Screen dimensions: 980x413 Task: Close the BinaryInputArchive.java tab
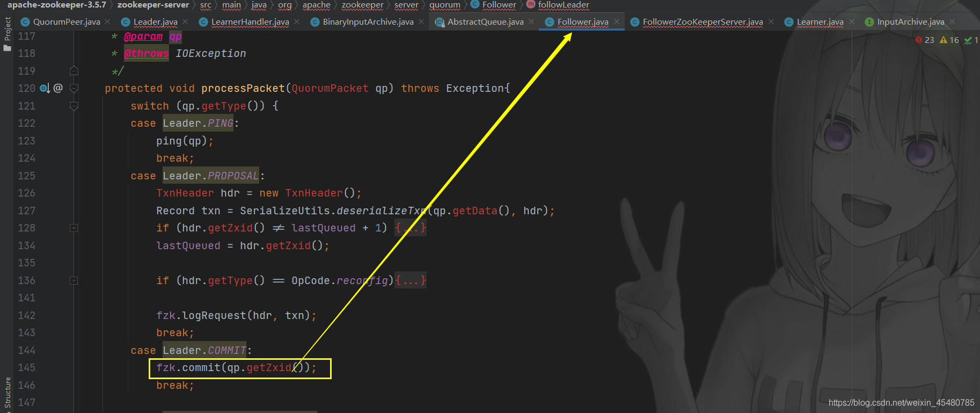pyautogui.click(x=421, y=21)
